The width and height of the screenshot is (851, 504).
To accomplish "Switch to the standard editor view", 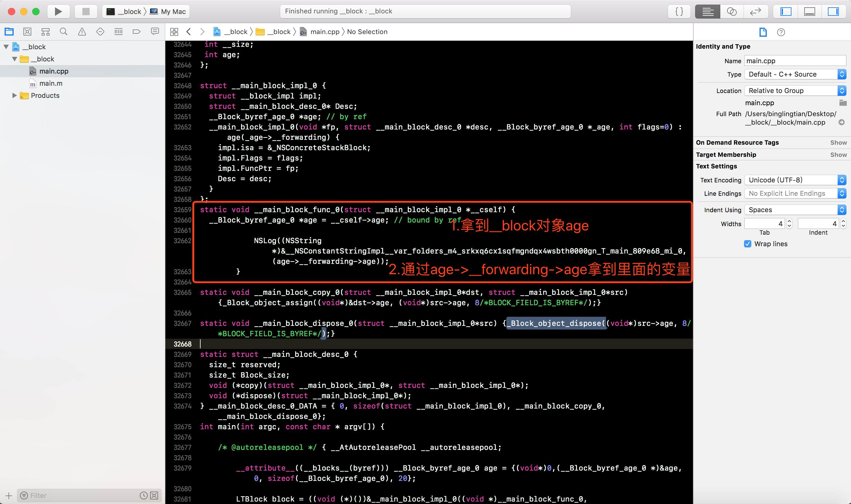I will pyautogui.click(x=708, y=12).
